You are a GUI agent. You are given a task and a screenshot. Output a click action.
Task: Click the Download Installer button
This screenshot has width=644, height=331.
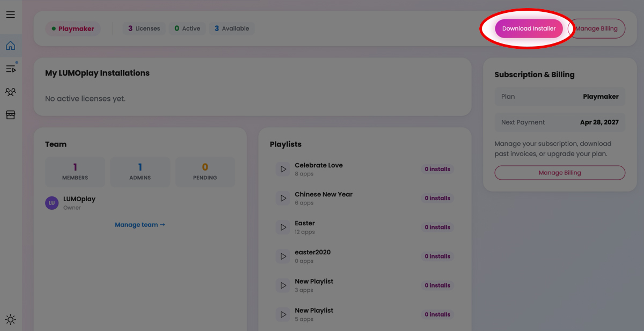[529, 28]
